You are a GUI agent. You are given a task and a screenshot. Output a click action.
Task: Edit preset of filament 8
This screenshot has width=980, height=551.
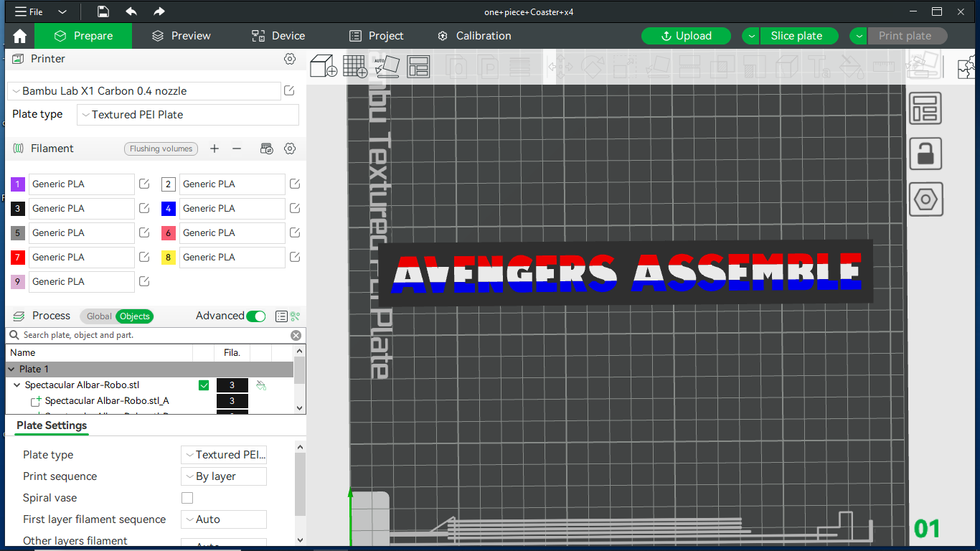[x=295, y=258]
